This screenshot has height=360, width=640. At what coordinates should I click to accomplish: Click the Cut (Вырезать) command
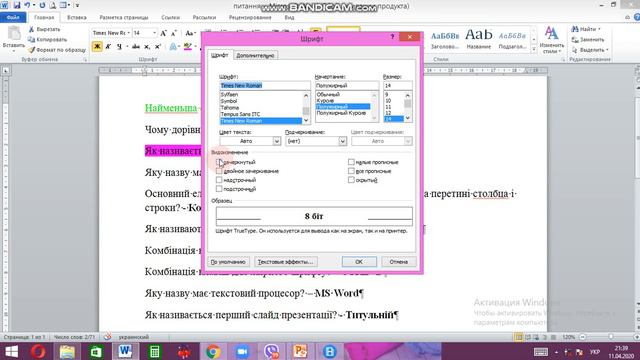44,29
